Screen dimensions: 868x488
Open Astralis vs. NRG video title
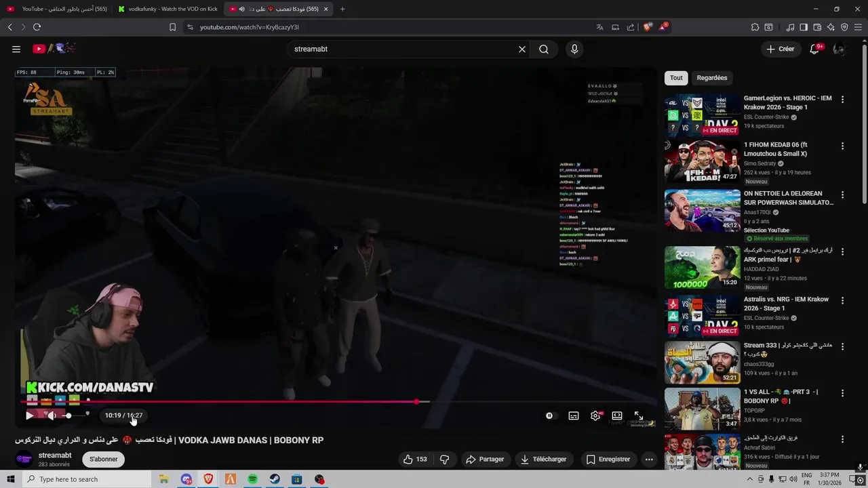[787, 304]
